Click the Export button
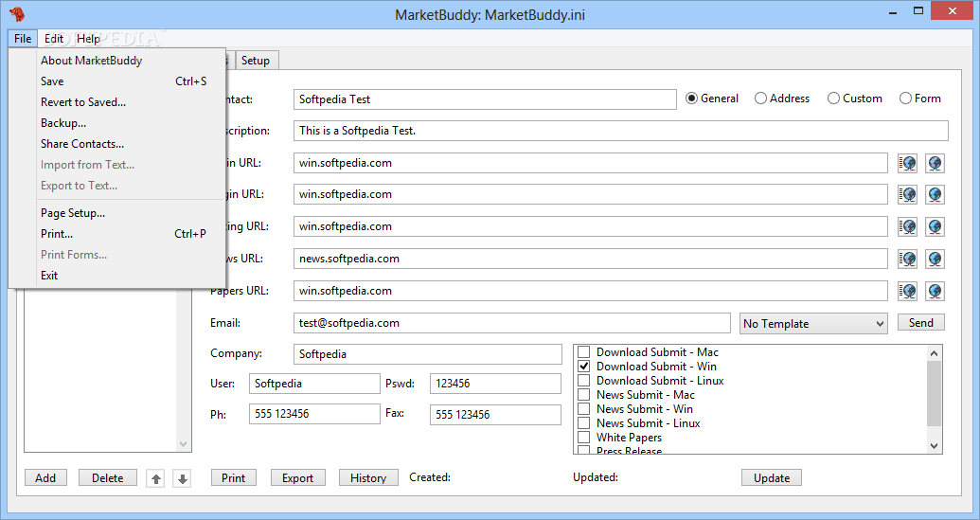 [x=297, y=478]
